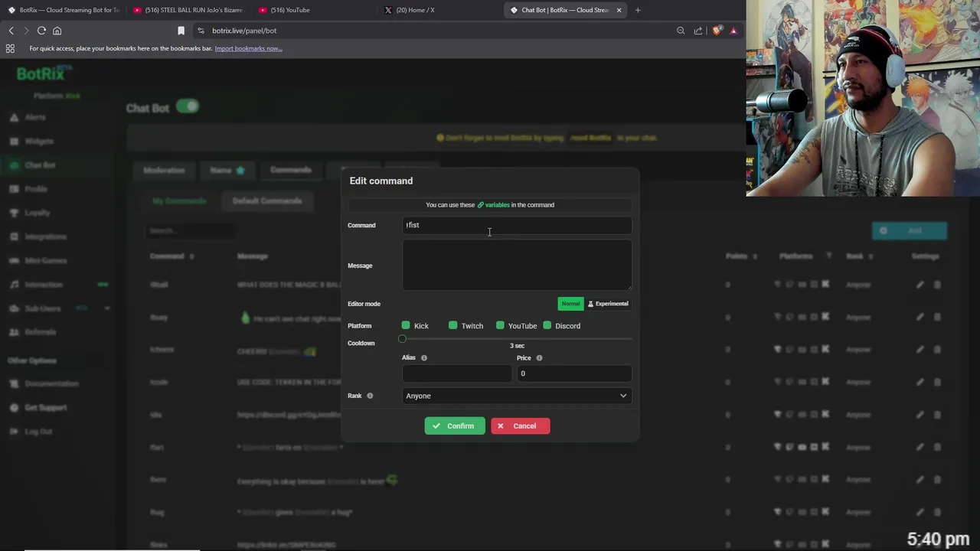Switch to Experimental editor mode
This screenshot has width=980, height=551.
(608, 304)
